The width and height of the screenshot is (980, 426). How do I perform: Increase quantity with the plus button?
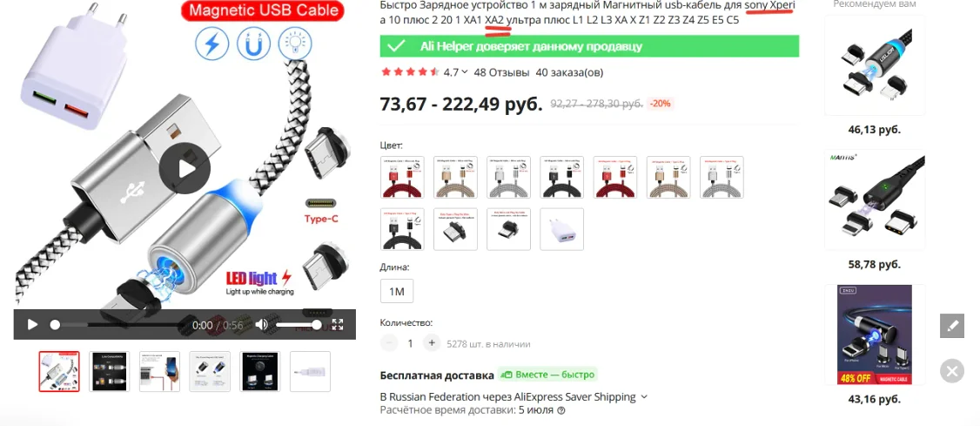click(431, 343)
